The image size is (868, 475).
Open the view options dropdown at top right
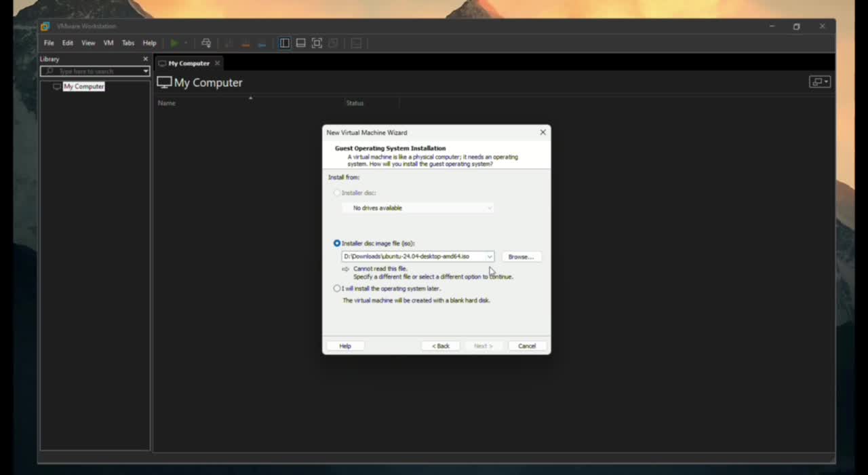820,82
